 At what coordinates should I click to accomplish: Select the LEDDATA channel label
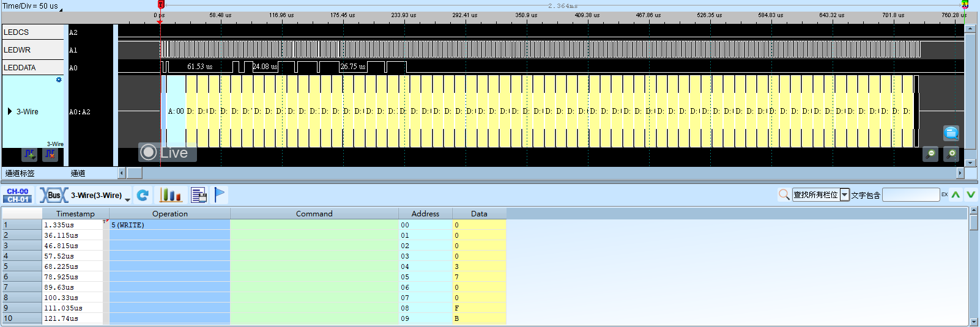coord(33,67)
